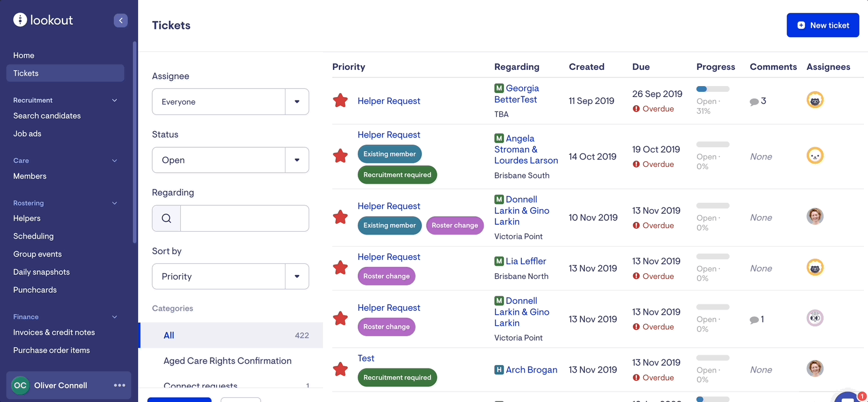Open Daily snapshots from the sidebar

pyautogui.click(x=42, y=272)
